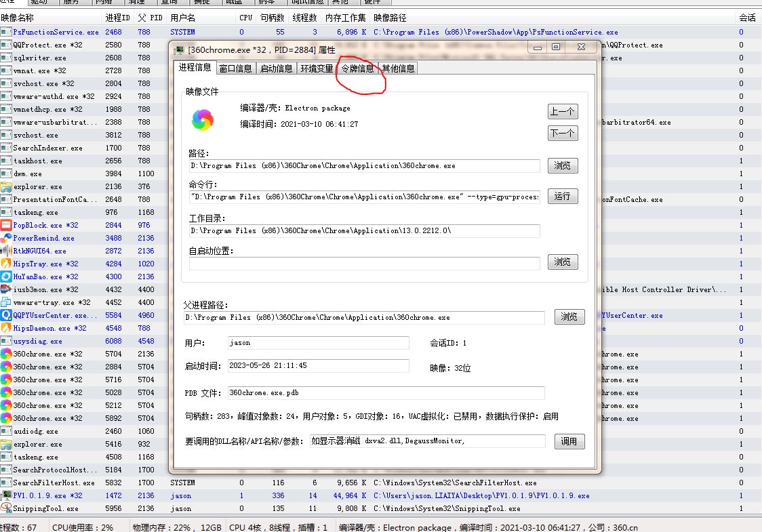Screen dimensions: 762x532
Task: Click the SearchFilterHost.exe process icon
Action: (x=6, y=483)
